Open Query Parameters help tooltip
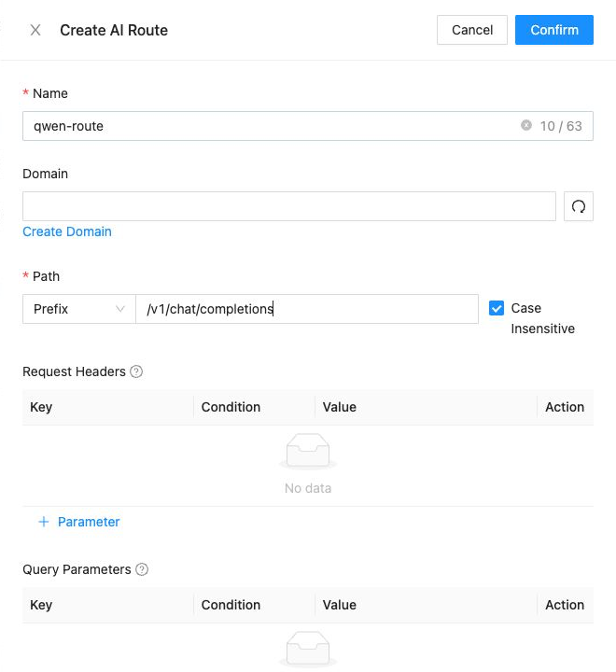 pyautogui.click(x=142, y=569)
